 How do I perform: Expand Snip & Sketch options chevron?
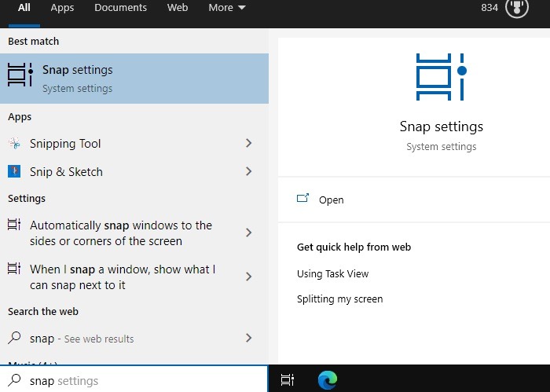click(x=249, y=171)
